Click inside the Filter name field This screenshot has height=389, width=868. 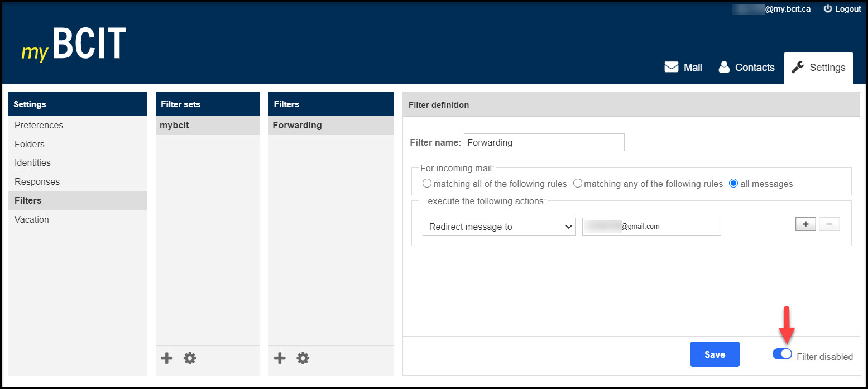click(x=544, y=142)
